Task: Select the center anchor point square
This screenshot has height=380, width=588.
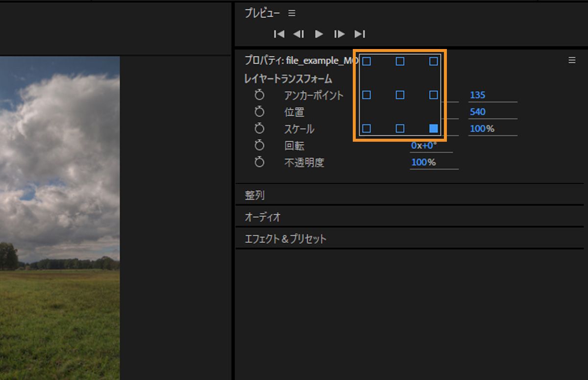Action: (x=400, y=95)
